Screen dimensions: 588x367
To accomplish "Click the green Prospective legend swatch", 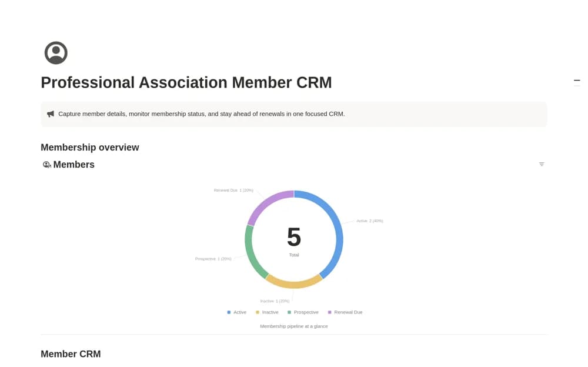I will 289,312.
